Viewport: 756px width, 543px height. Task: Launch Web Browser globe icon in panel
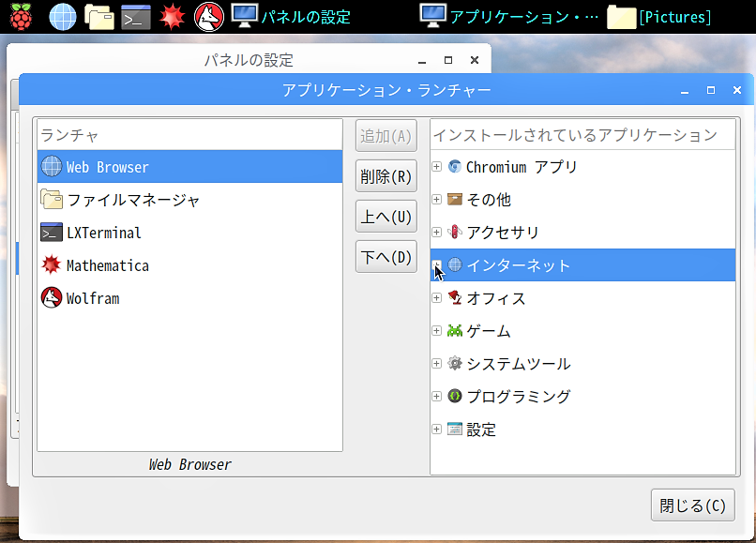click(63, 17)
